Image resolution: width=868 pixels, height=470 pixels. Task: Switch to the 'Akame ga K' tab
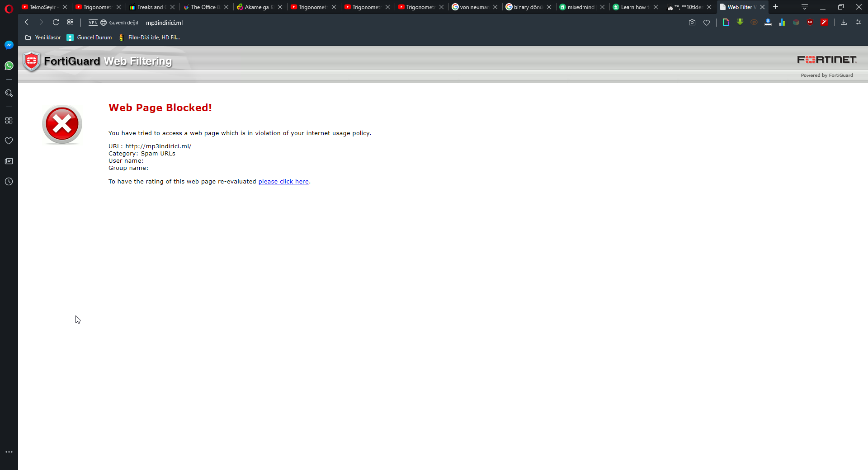(x=256, y=7)
